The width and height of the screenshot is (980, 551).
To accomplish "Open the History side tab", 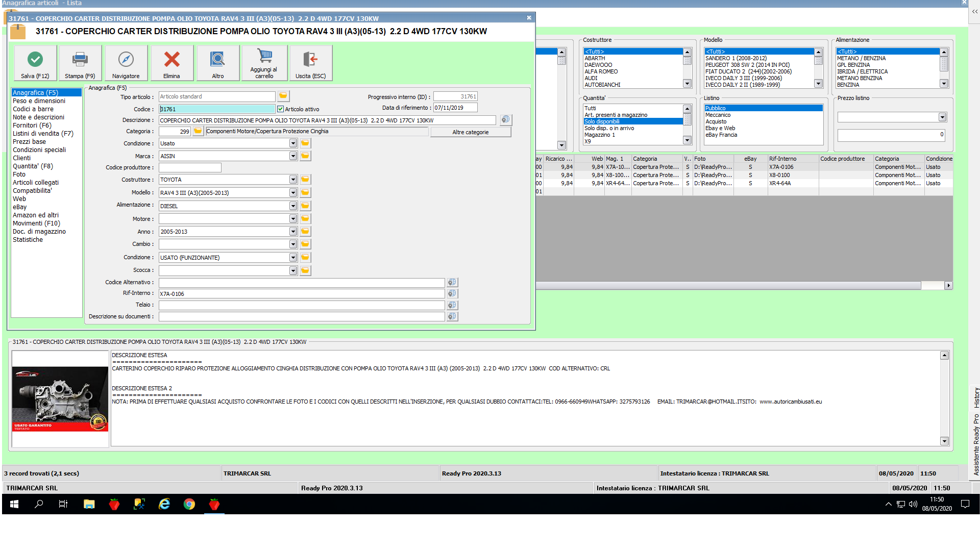I will pyautogui.click(x=976, y=397).
